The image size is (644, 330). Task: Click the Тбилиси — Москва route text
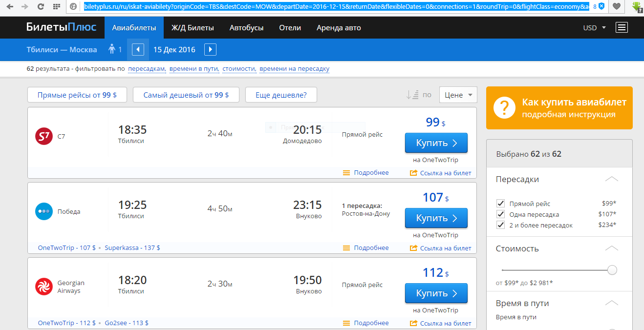point(62,49)
